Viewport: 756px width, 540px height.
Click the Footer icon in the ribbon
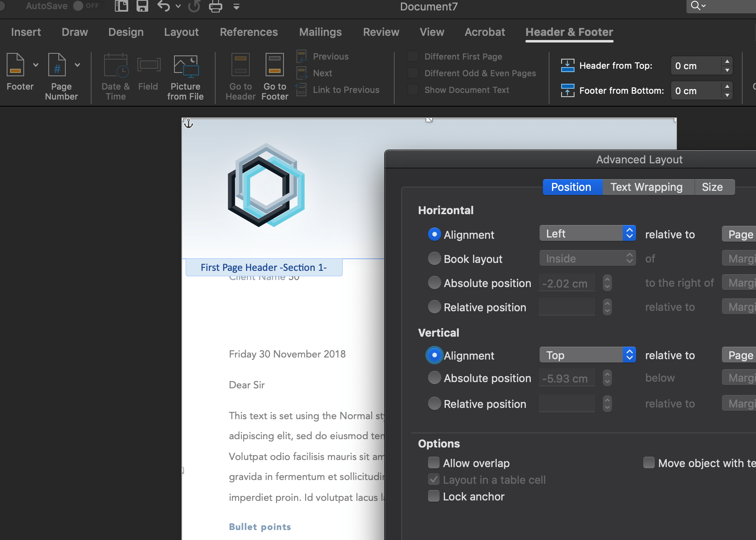[x=15, y=65]
